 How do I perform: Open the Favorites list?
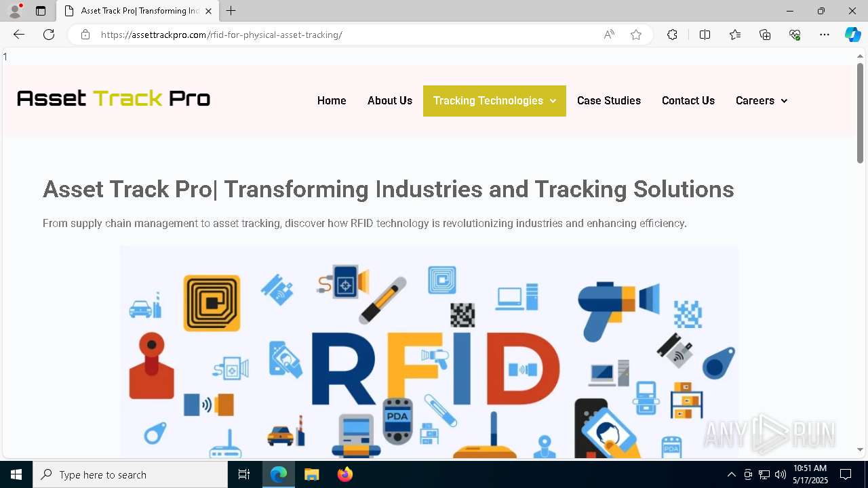735,35
